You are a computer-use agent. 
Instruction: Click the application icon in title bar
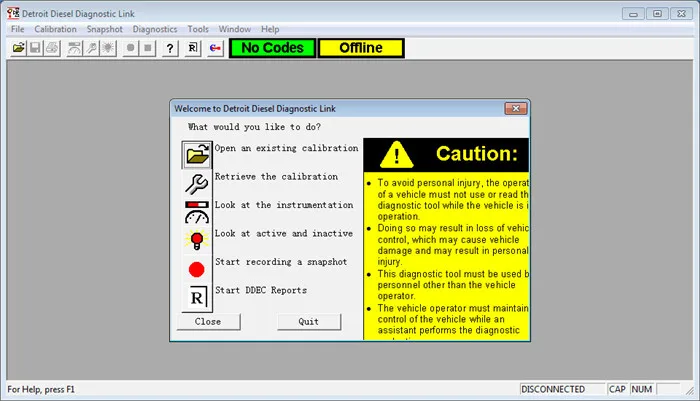coord(13,13)
